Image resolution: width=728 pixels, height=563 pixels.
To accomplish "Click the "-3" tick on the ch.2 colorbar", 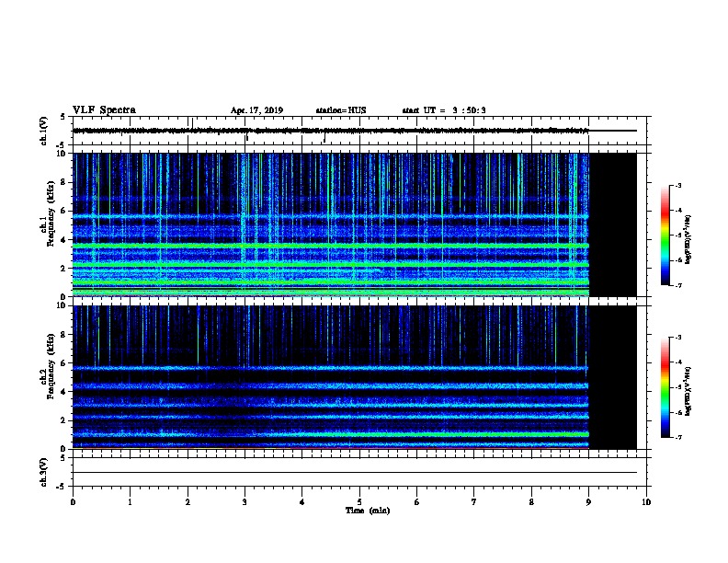I will tap(677, 338).
